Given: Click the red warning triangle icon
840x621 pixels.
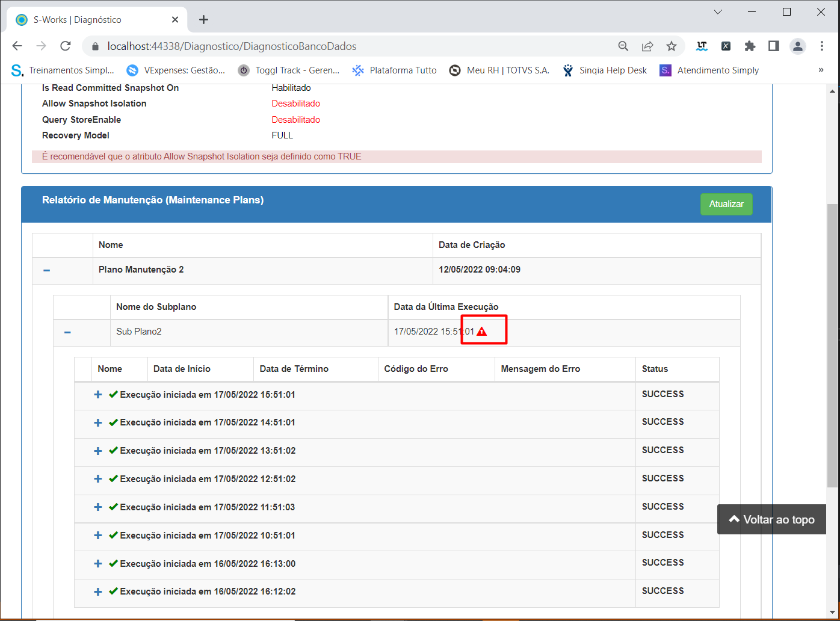Looking at the screenshot, I should coord(481,332).
